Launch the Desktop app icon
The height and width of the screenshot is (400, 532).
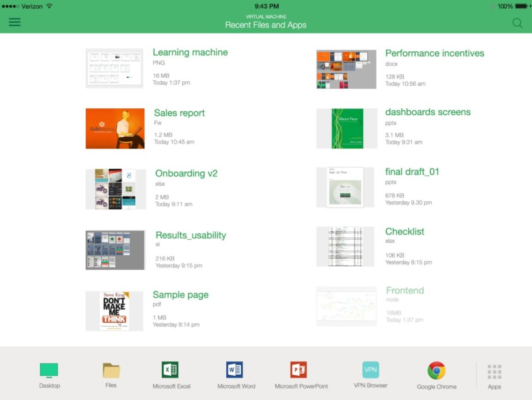pyautogui.click(x=49, y=371)
